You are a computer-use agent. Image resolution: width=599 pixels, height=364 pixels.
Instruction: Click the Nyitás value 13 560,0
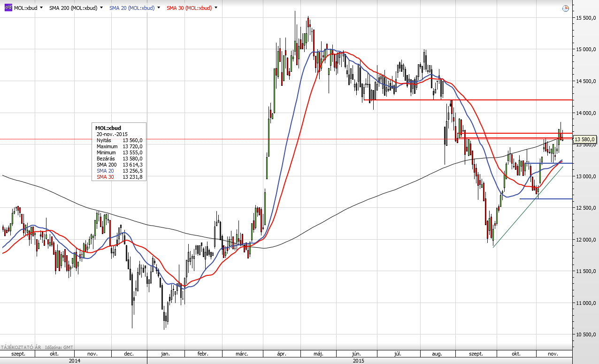pos(133,140)
